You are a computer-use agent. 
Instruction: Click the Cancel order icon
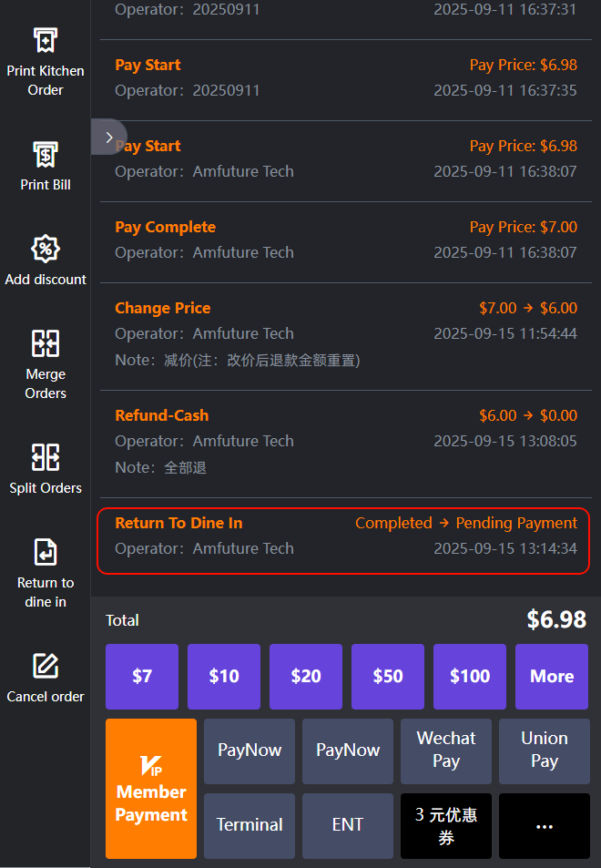click(x=46, y=666)
